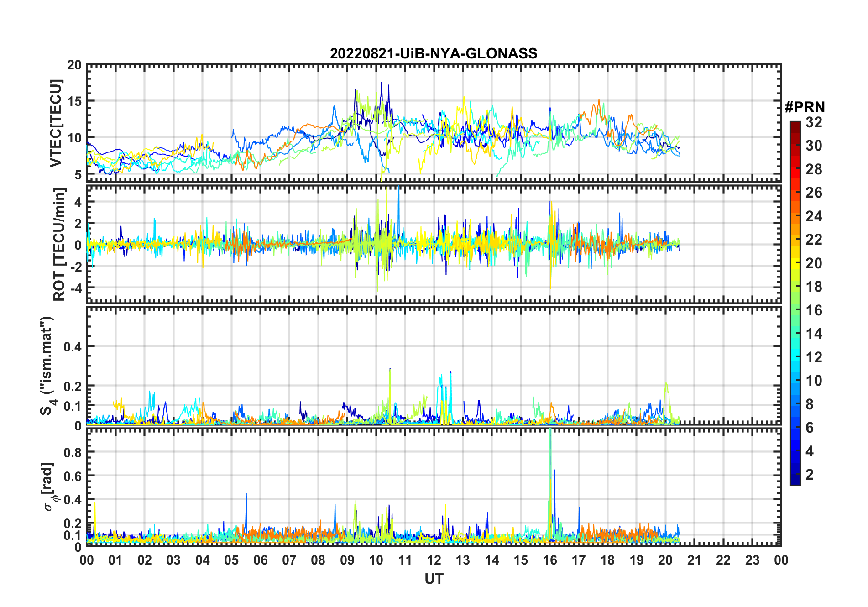868x607 pixels.
Task: Click colorbar tick label 8
Action: [x=810, y=404]
